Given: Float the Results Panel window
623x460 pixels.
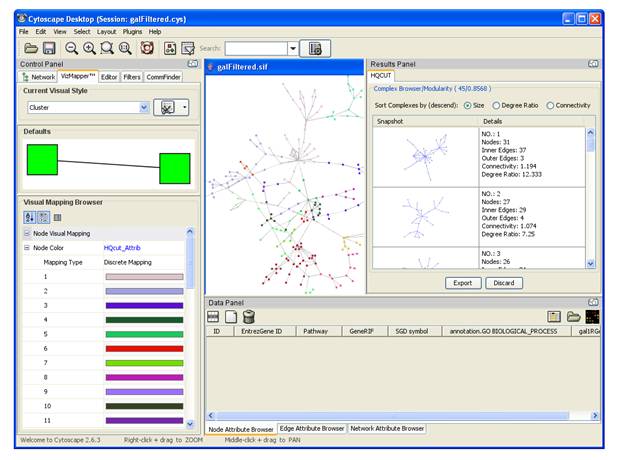Looking at the screenshot, I should click(x=593, y=64).
